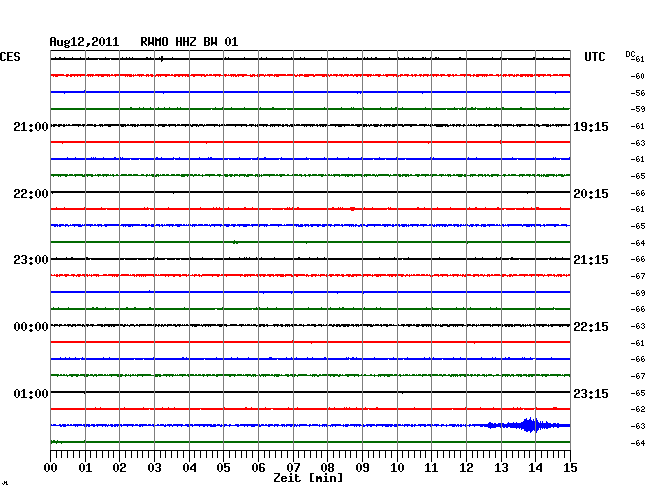Screen dimensions: 650x494
Task: Select the 01:00 local time label
Action: 31,393
